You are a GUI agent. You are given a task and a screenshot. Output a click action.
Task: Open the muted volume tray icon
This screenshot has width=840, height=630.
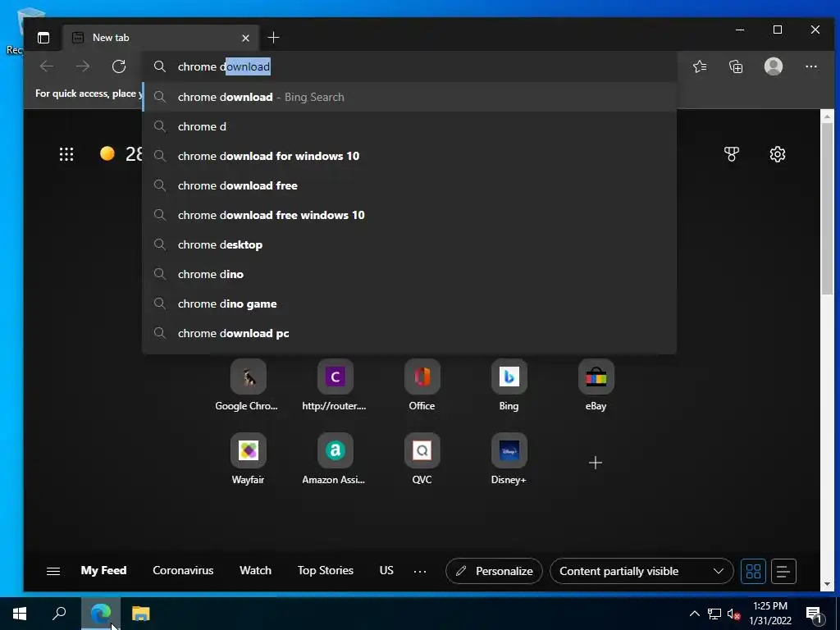tap(733, 614)
